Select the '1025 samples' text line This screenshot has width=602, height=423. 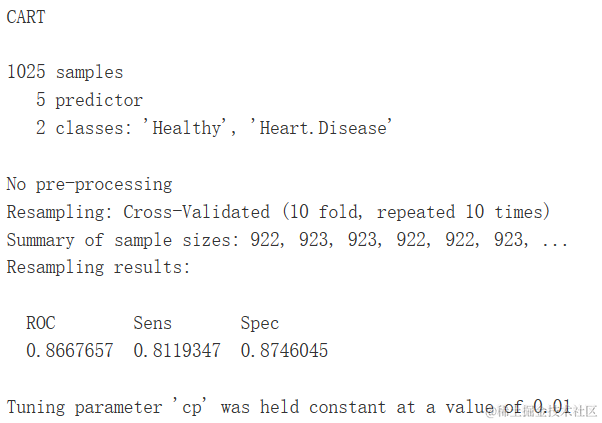65,72
